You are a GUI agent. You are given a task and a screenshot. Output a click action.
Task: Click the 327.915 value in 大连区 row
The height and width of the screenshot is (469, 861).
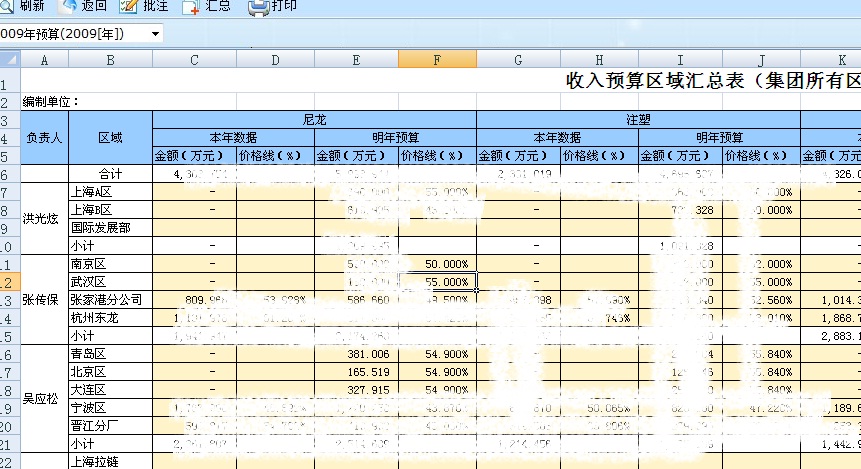tap(356, 390)
